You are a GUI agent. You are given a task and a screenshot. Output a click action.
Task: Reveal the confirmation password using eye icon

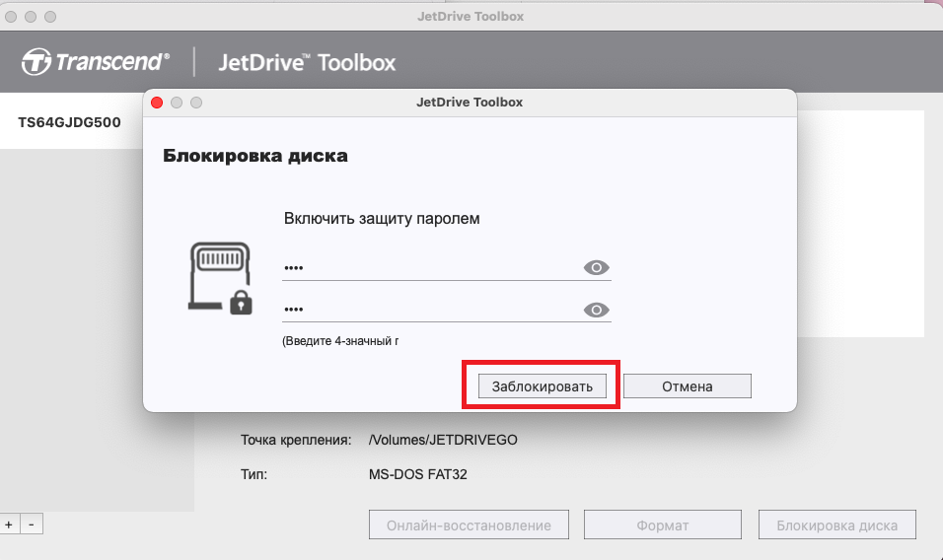tap(596, 310)
